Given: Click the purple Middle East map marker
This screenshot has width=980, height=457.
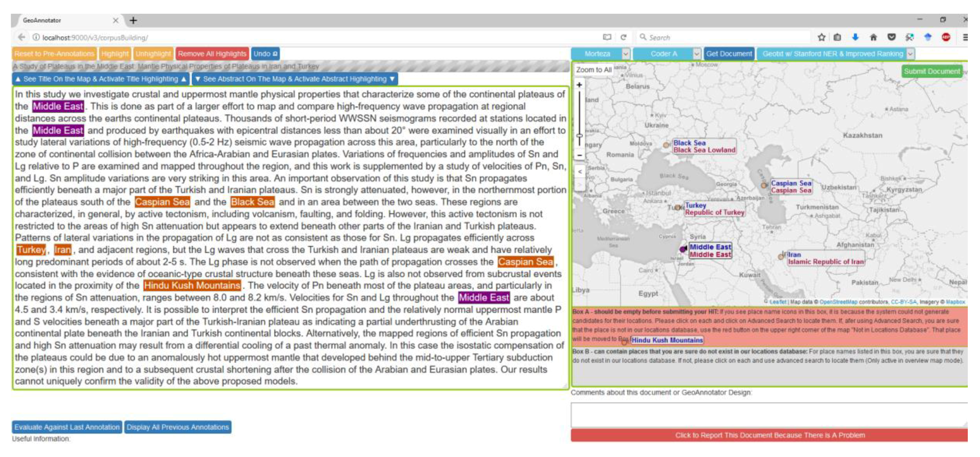Looking at the screenshot, I should click(x=683, y=249).
